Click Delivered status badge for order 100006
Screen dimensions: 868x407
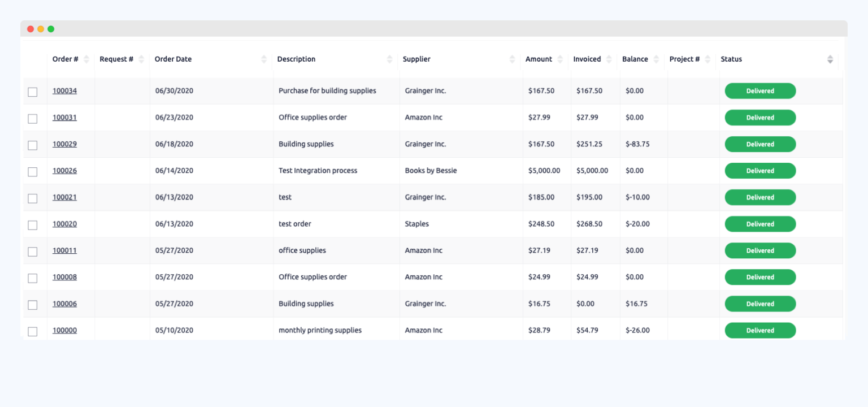[x=760, y=304]
